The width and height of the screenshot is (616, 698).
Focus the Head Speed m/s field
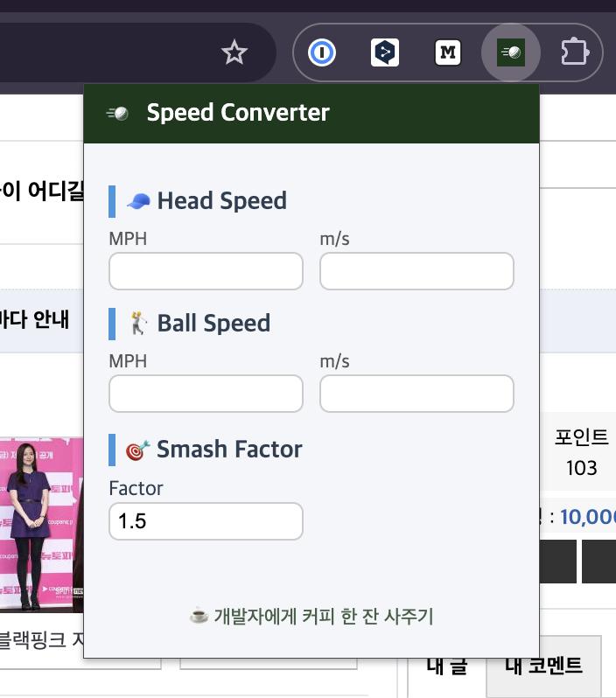click(416, 271)
